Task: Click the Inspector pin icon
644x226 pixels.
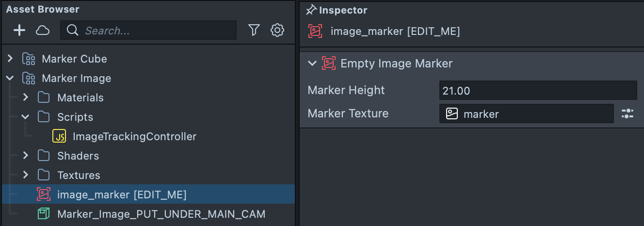Action: point(311,10)
